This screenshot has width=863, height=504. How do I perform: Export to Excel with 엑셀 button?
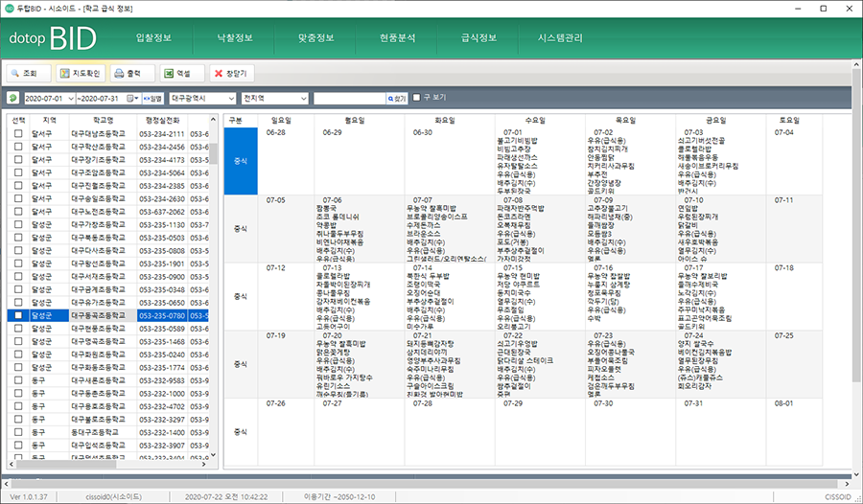tap(181, 73)
